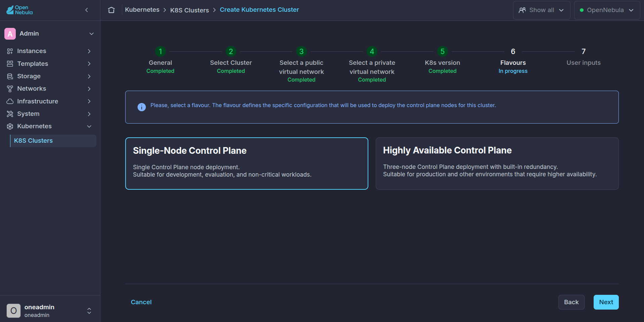Screen dimensions: 644x322
Task: Open the Infrastructure sidebar section
Action: coord(49,101)
